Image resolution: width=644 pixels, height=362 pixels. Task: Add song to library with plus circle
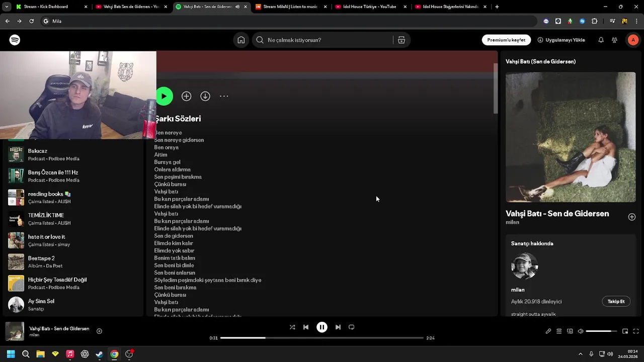(186, 96)
